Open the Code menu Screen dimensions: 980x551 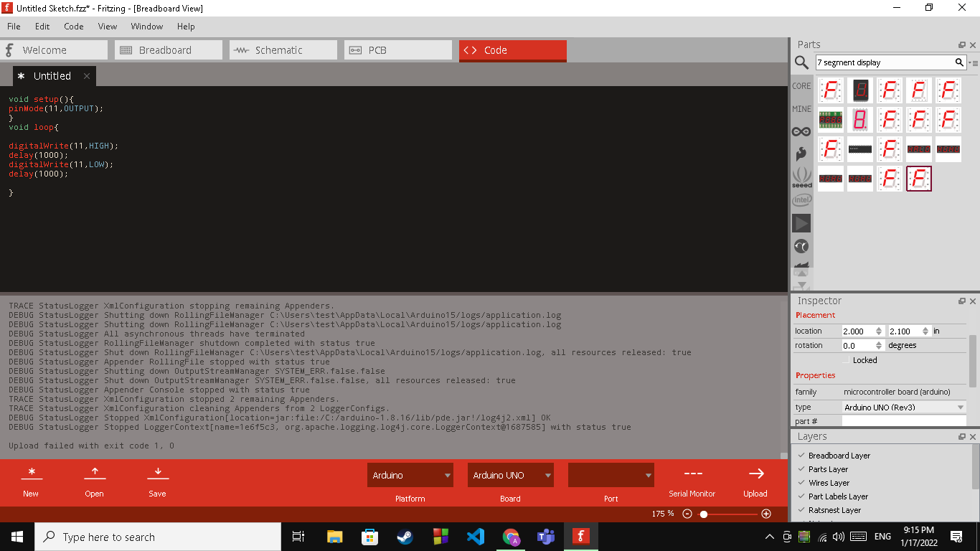coord(73,27)
